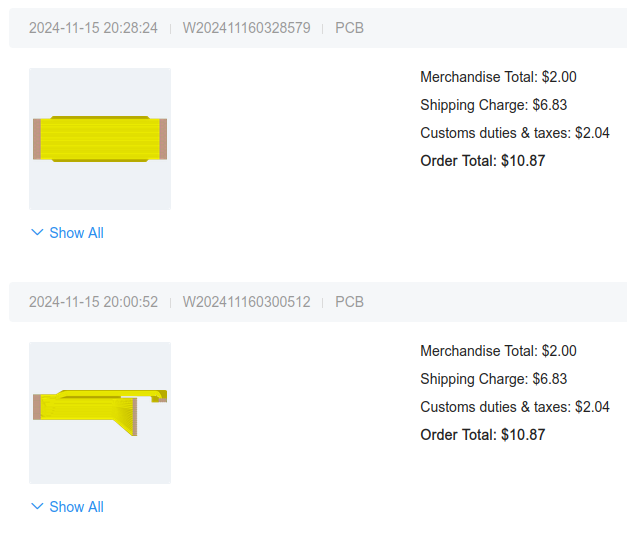Click chevron icon beside Show All for order W202411160300512

point(38,507)
